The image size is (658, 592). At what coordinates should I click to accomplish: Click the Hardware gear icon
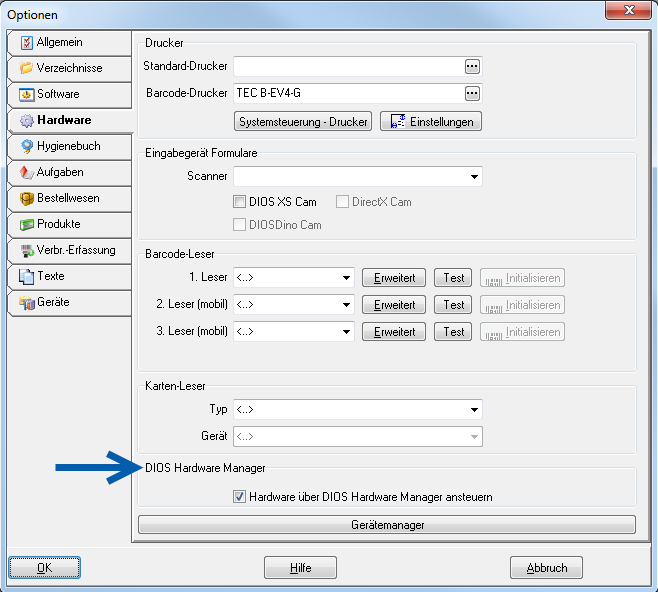coord(27,120)
